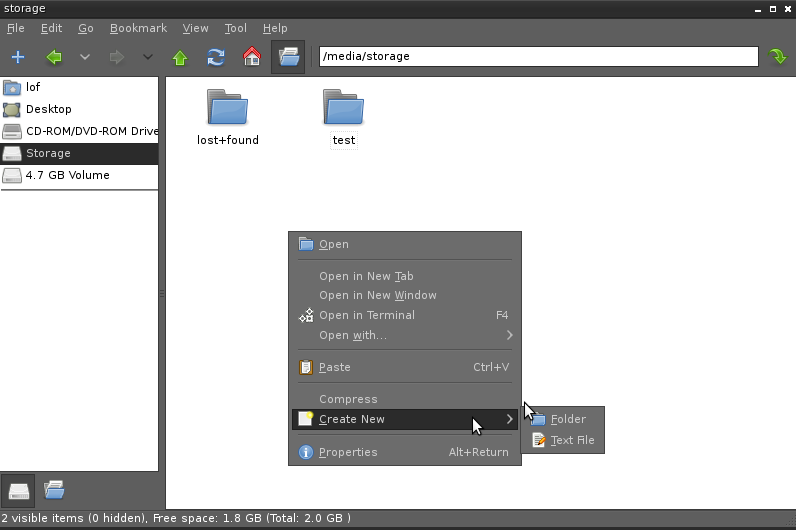This screenshot has height=530, width=796.
Task: Click the status bar free space text
Action: click(x=252, y=518)
